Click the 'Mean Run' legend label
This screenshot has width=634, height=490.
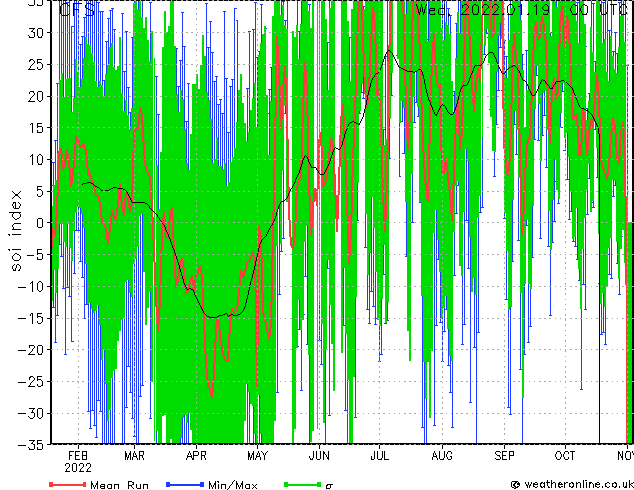pyautogui.click(x=119, y=485)
